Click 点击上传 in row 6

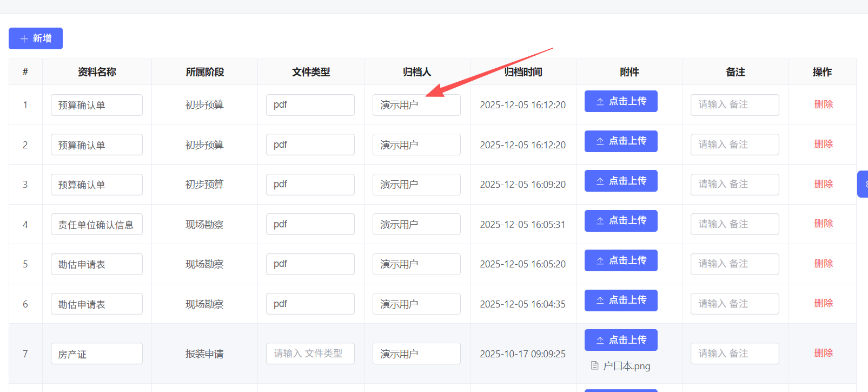coord(621,300)
